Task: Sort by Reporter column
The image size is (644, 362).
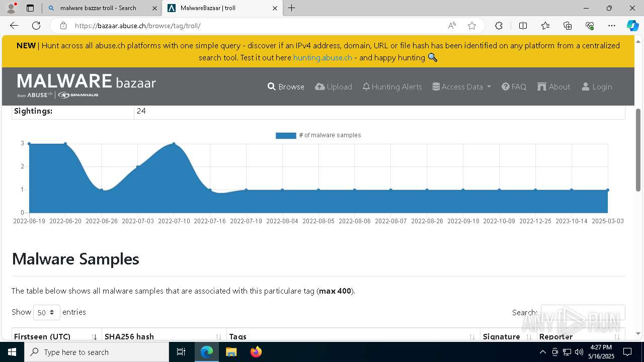Action: click(581, 336)
